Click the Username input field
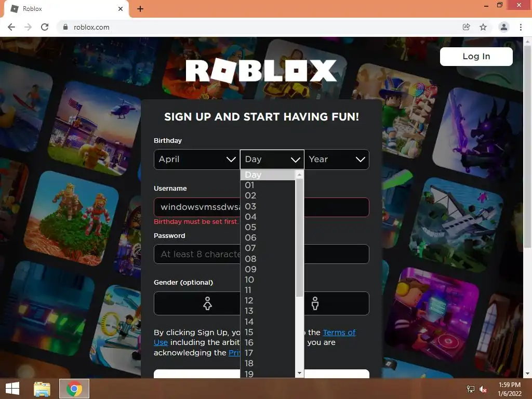 pyautogui.click(x=261, y=207)
